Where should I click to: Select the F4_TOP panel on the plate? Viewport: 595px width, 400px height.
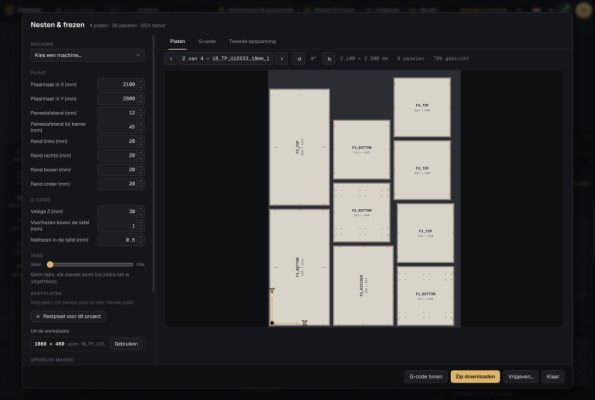tap(422, 107)
